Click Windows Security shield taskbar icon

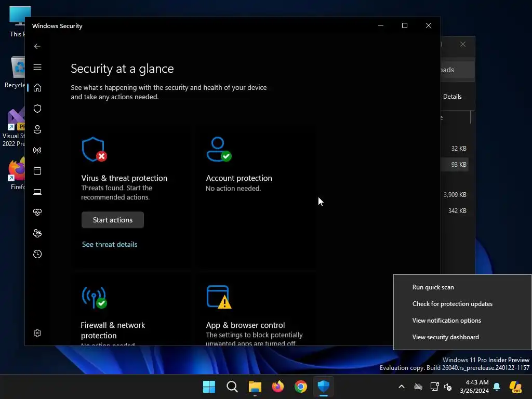click(323, 387)
